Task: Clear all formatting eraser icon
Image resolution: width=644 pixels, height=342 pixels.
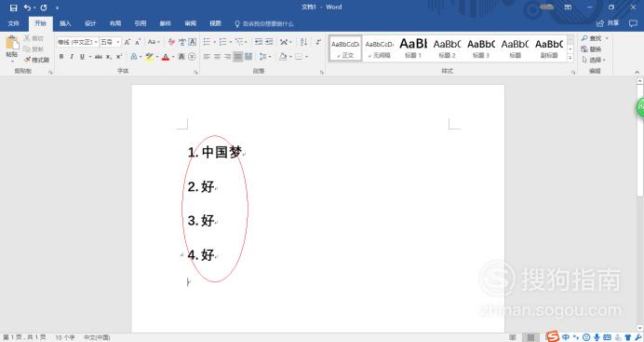Action: pyautogui.click(x=171, y=42)
